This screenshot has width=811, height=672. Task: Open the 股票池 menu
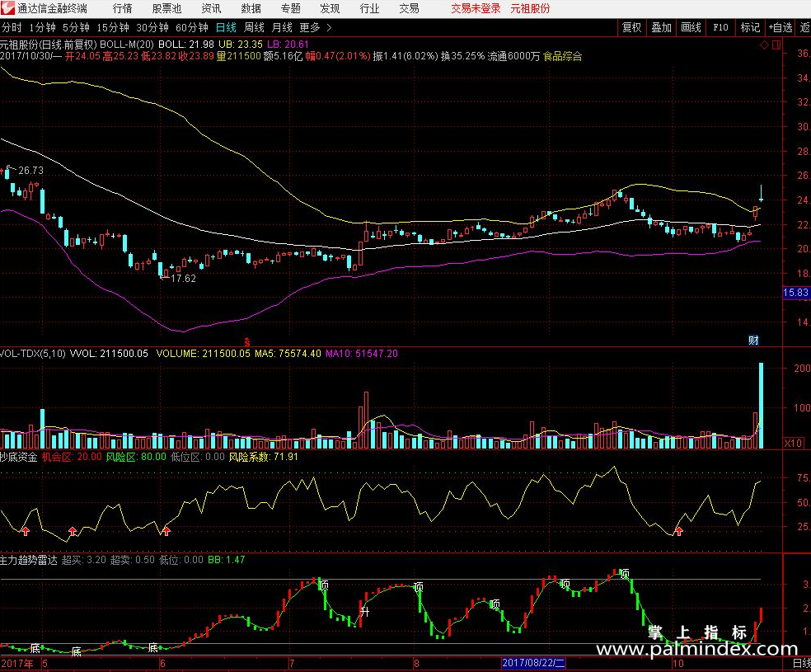coord(166,9)
